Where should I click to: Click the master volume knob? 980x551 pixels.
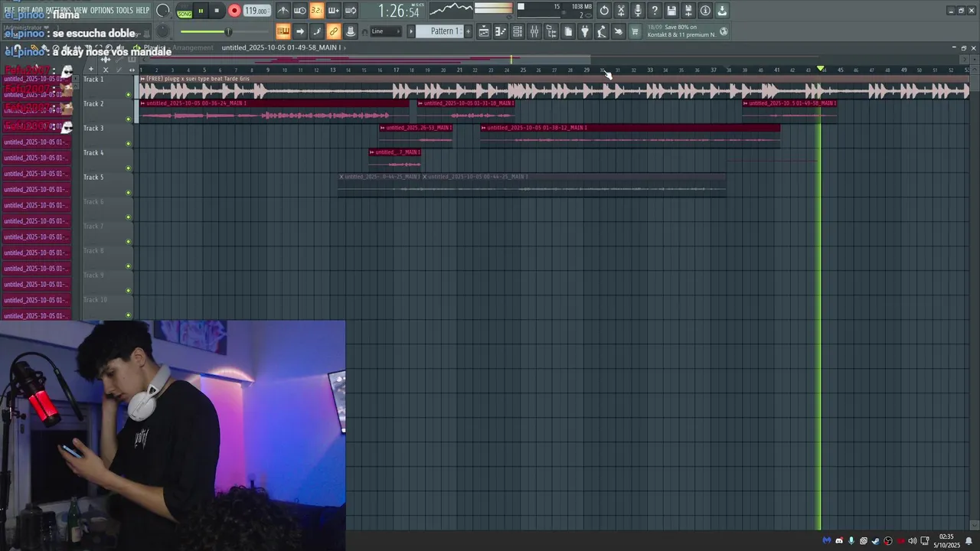(x=162, y=11)
